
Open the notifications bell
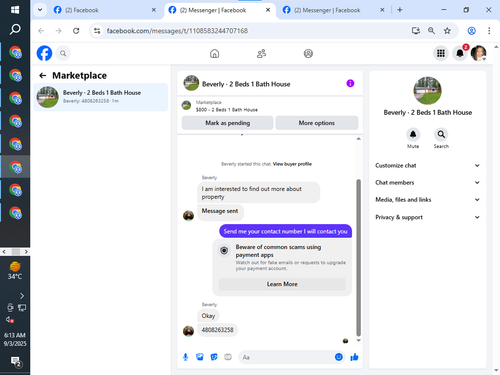point(460,53)
